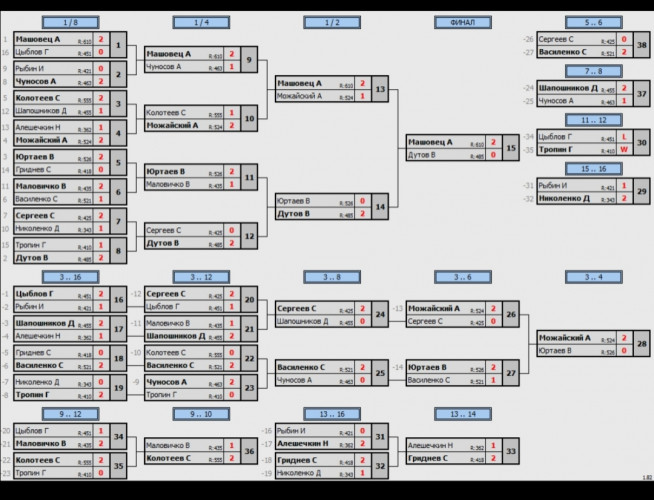Click the "1 / 8" round header
Screen dimensions: 654x500
pyautogui.click(x=72, y=22)
